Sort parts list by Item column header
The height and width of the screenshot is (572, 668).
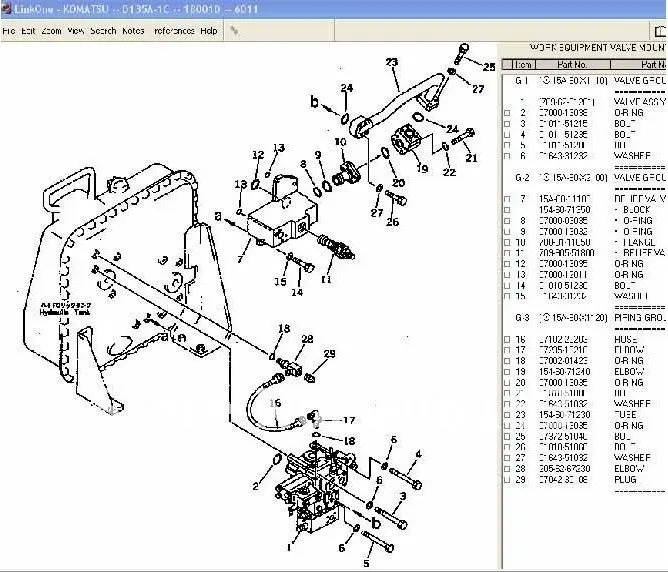[x=523, y=64]
